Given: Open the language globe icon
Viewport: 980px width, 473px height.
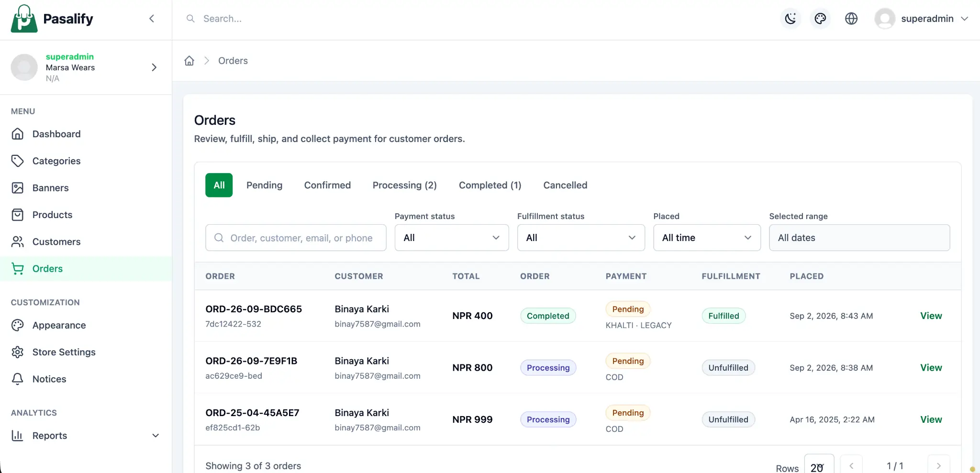Looking at the screenshot, I should coord(851,19).
